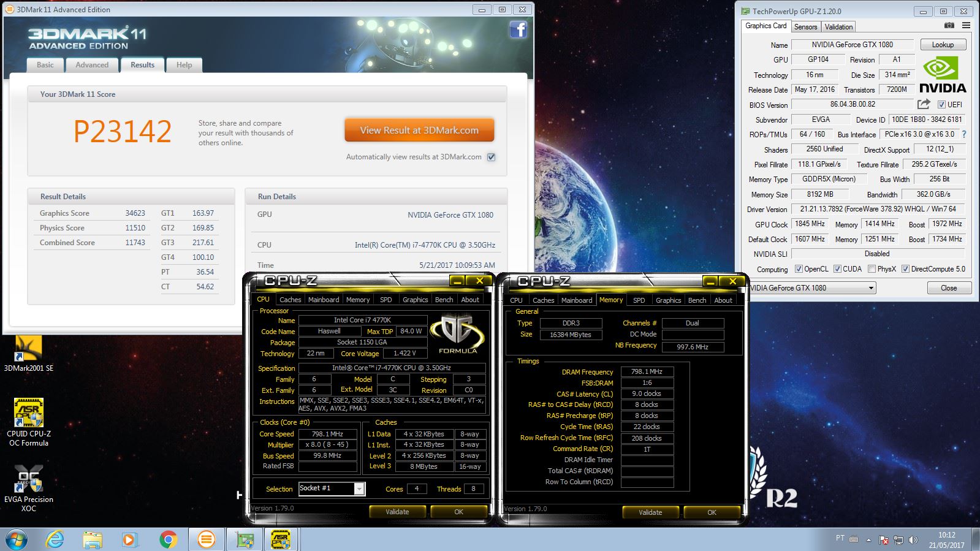980x551 pixels.
Task: Open Sensors tab in GPU-Z
Action: coord(805,27)
